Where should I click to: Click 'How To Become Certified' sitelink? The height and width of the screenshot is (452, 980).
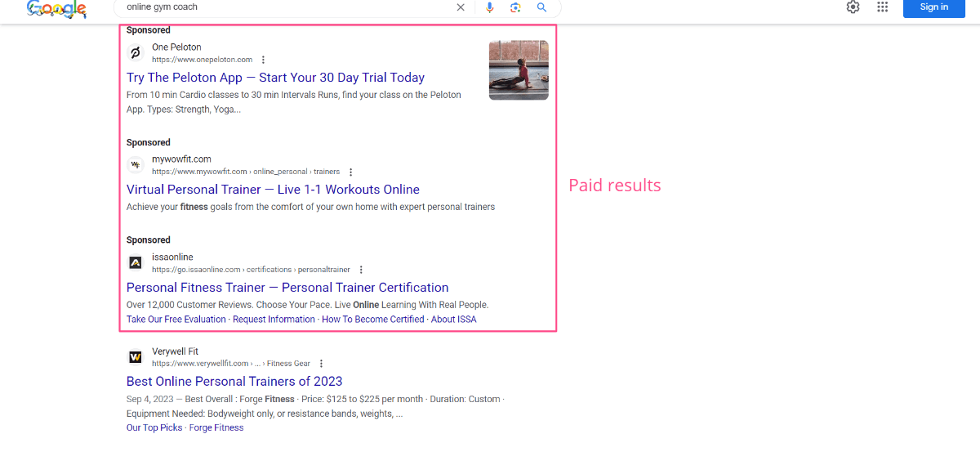pyautogui.click(x=373, y=320)
